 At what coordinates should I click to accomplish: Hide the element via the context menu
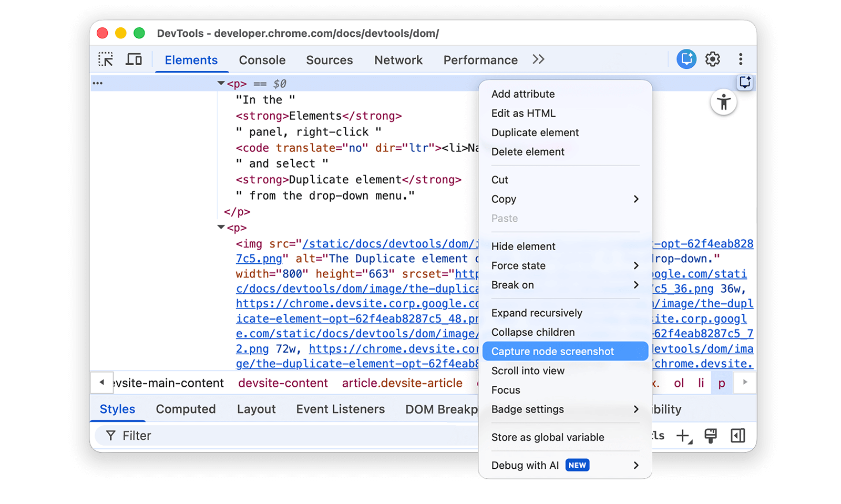(523, 246)
